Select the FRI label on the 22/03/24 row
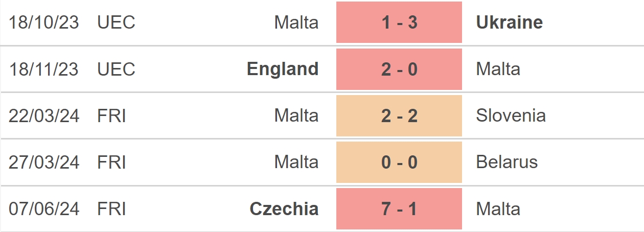This screenshot has width=644, height=232. click(x=111, y=115)
